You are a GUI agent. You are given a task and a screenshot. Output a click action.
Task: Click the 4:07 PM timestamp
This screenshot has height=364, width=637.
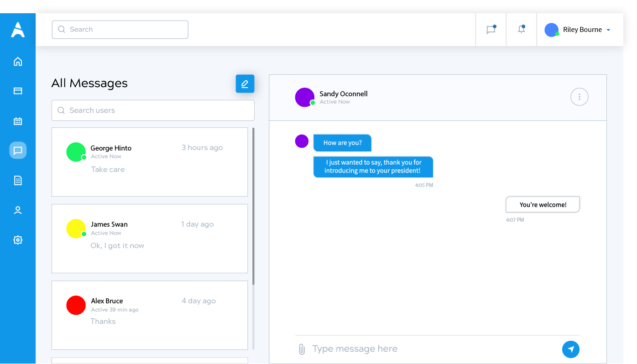[515, 220]
